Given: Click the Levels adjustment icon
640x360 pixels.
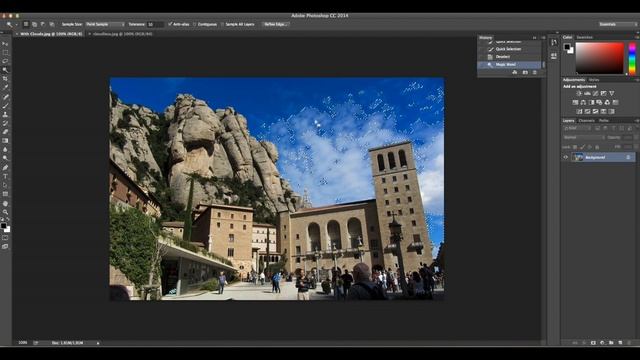Looking at the screenshot, I should click(x=587, y=93).
